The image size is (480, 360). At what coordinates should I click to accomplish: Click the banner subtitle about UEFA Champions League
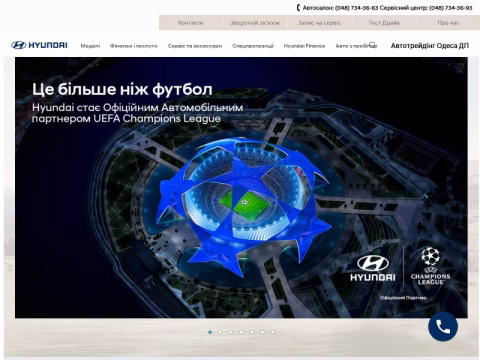pyautogui.click(x=137, y=113)
